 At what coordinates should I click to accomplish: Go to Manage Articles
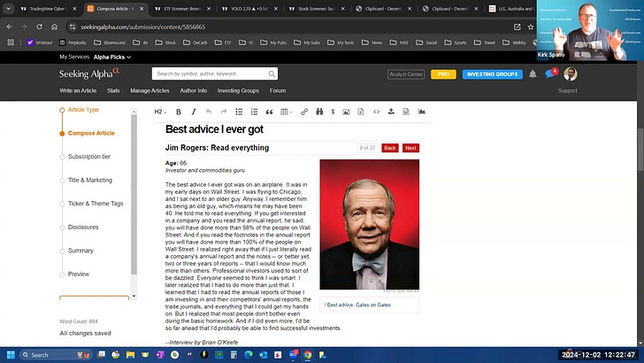(x=149, y=90)
